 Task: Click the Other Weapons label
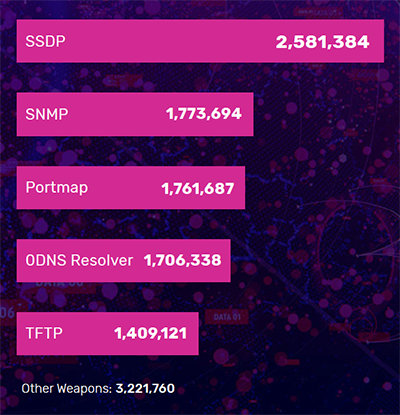(67, 389)
